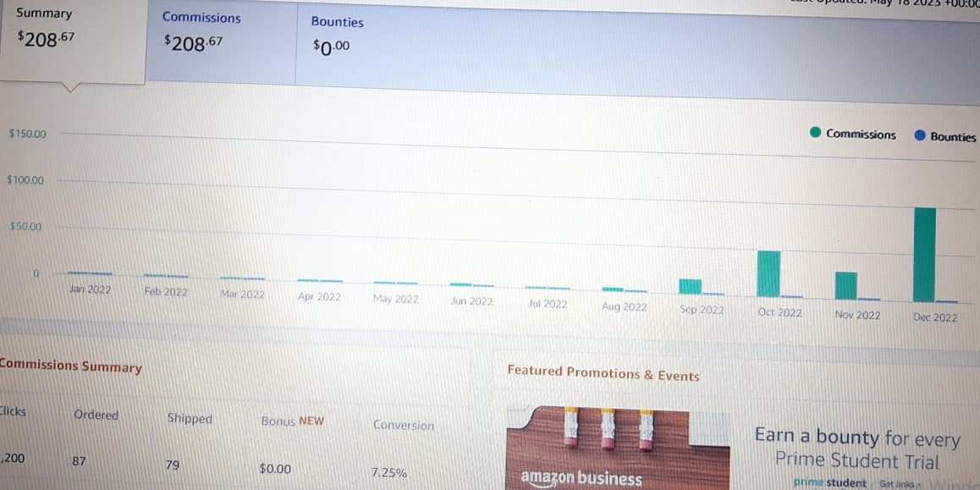Toggle the Bounties legend blue dot
Viewport: 980px width, 490px height.
[919, 135]
